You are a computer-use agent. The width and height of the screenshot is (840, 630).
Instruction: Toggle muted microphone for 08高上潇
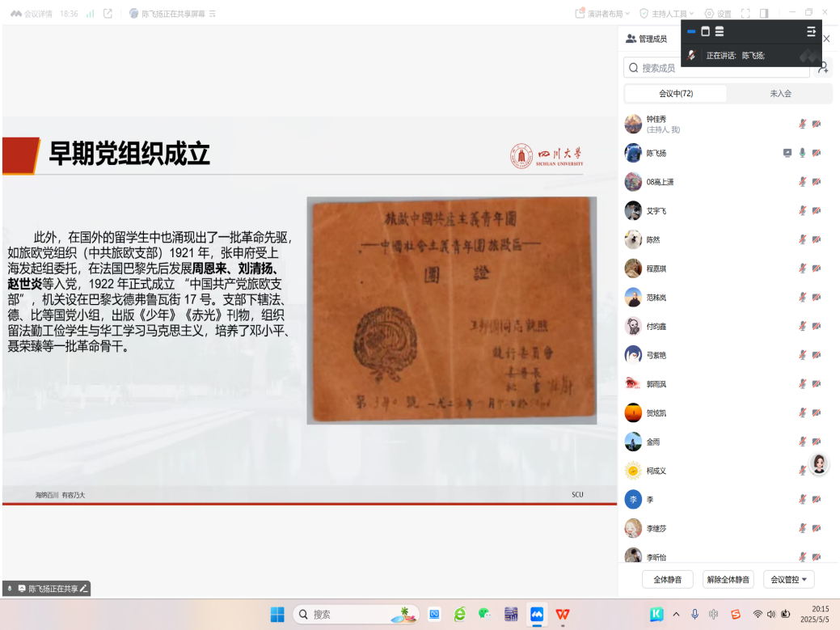802,182
